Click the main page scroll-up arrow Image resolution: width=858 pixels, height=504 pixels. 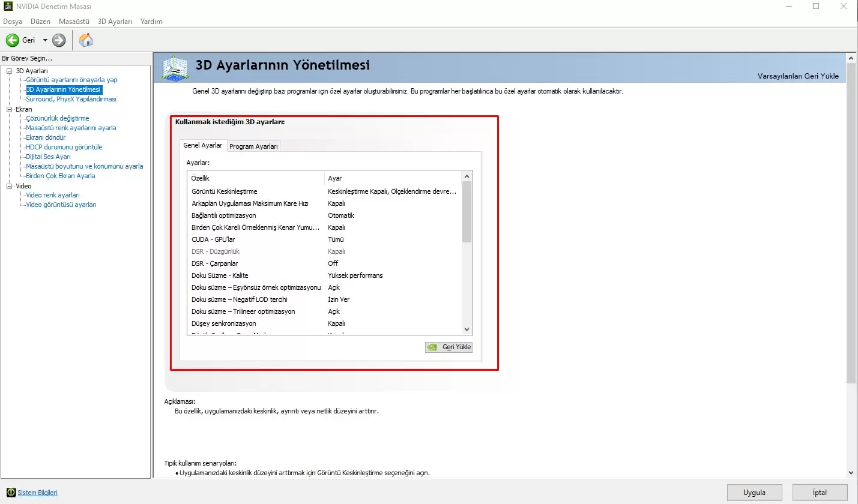point(851,58)
